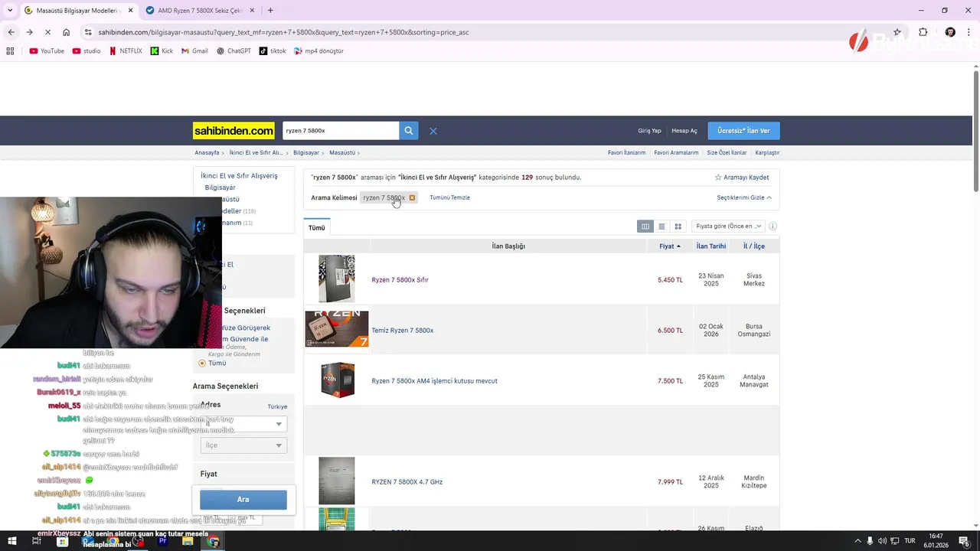Screen dimensions: 980x551
Task: Select the 'Tümü' radio button in sidebar
Action: (202, 364)
